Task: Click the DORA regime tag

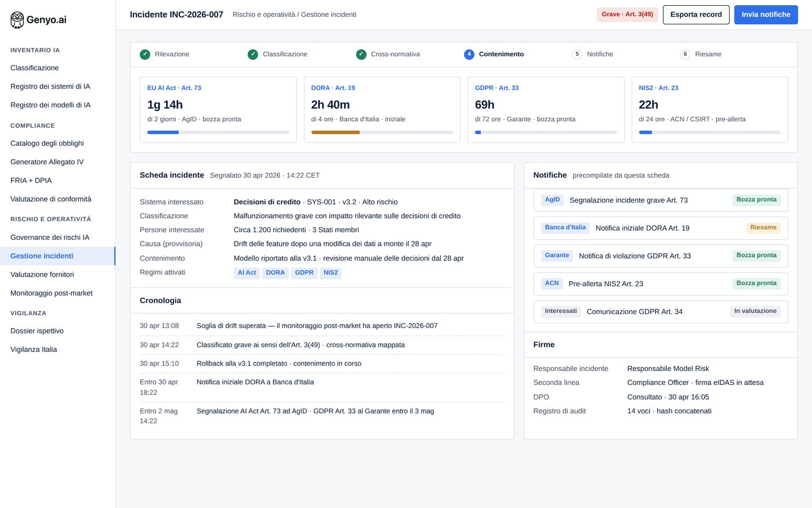Action: point(275,273)
